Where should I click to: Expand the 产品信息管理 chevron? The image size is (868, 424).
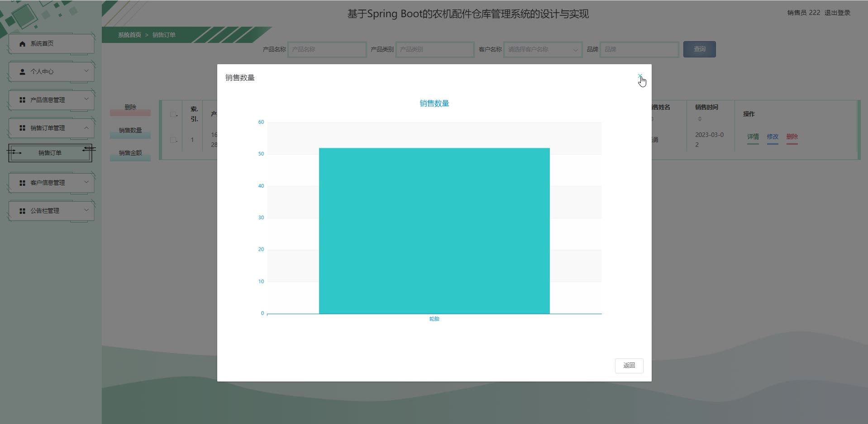pos(86,99)
